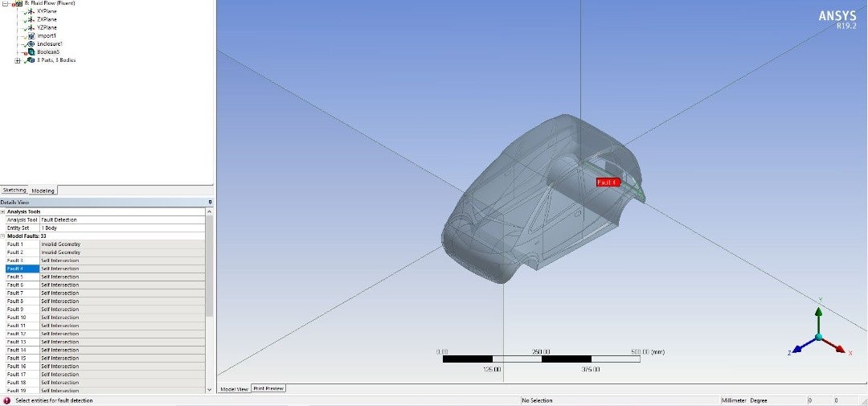Click the Enclosure1 feature icon
The width and height of the screenshot is (868, 406).
31,43
